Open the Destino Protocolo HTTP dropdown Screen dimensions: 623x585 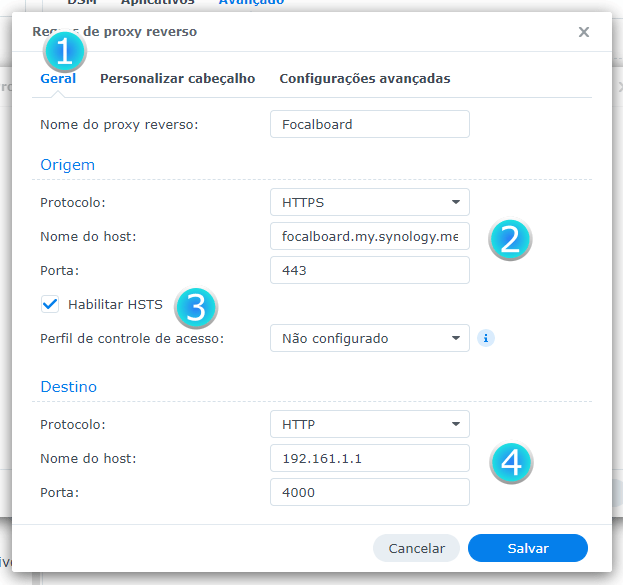(369, 424)
